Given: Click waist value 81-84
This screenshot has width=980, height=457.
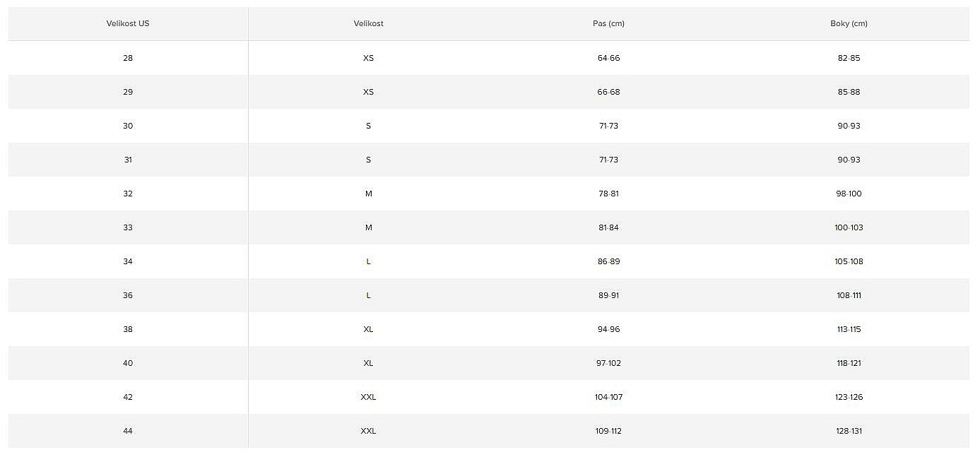Looking at the screenshot, I should [608, 227].
